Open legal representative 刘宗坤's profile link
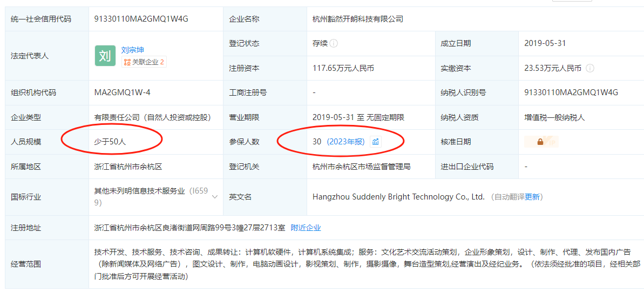The width and height of the screenshot is (644, 292). pos(132,50)
